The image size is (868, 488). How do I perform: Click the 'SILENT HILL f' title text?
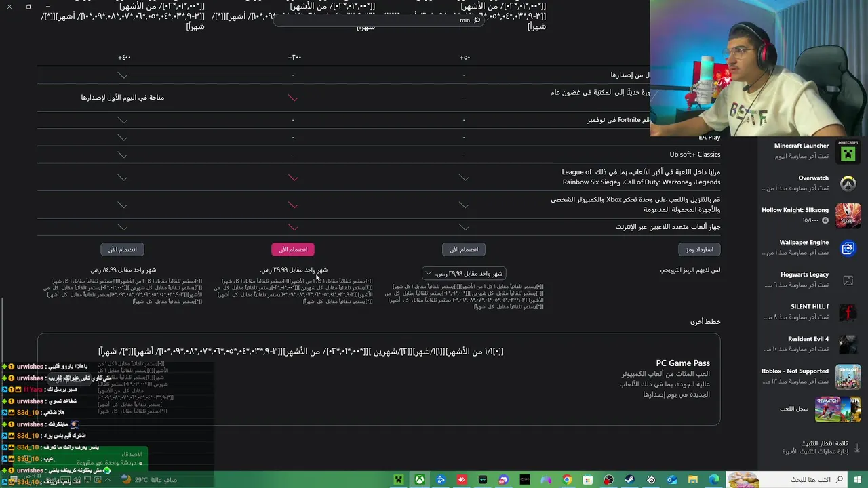click(810, 306)
